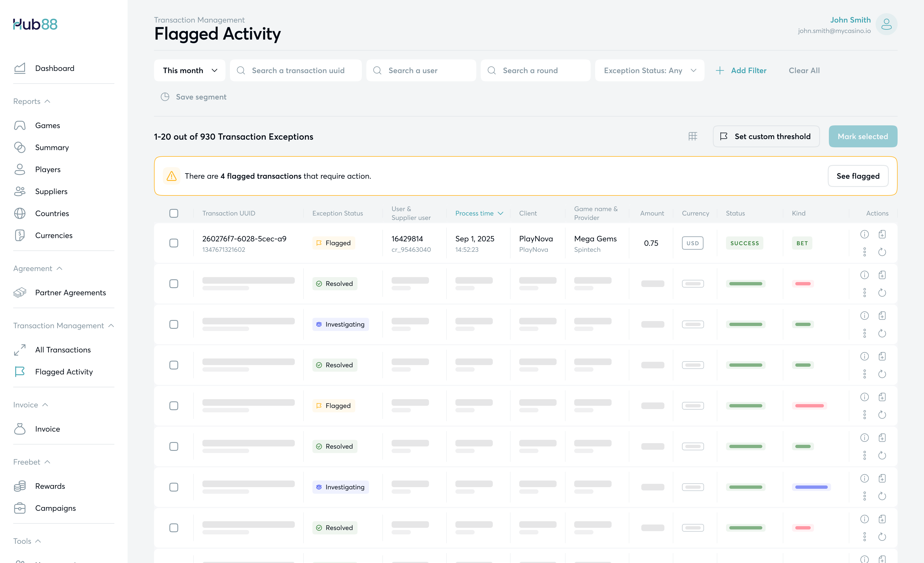Select checkbox of the second Resolved row
924x563 pixels.
[174, 365]
